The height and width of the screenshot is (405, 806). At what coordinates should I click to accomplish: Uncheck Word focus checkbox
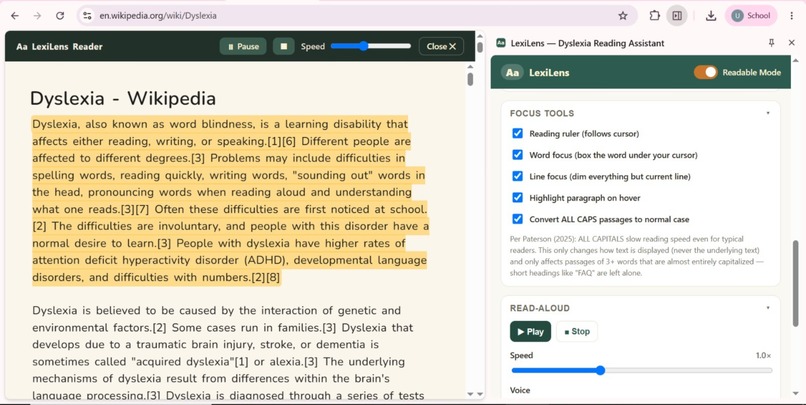518,155
